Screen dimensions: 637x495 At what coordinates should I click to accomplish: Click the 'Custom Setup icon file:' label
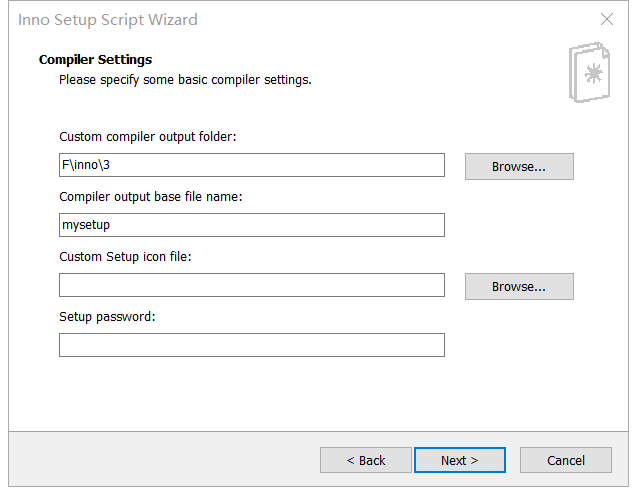click(125, 257)
